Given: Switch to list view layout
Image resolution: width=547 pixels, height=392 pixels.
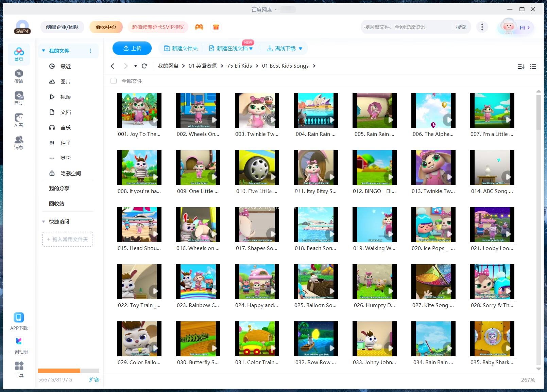Looking at the screenshot, I should pyautogui.click(x=533, y=67).
